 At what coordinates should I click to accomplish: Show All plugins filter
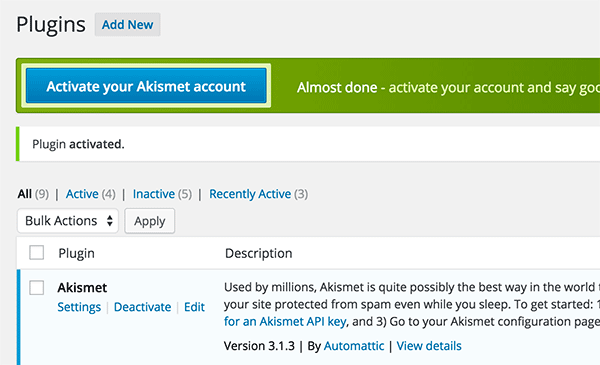24,194
